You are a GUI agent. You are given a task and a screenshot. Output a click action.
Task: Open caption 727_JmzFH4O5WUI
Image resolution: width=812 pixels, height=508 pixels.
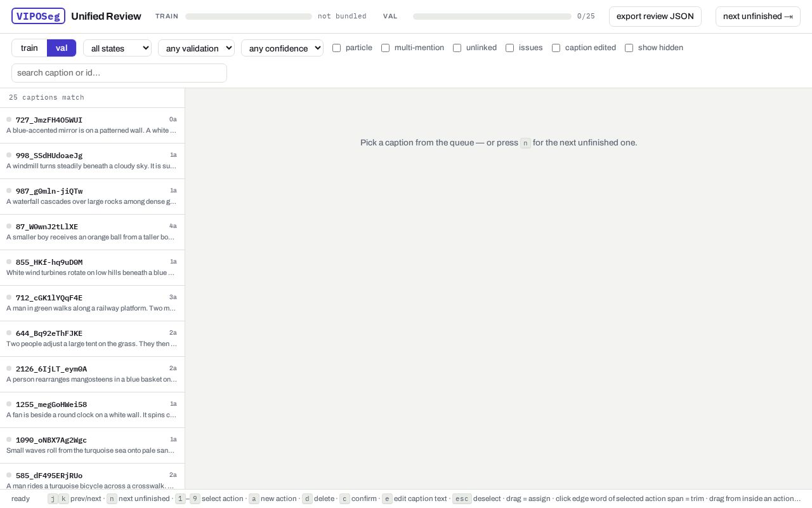pyautogui.click(x=92, y=125)
